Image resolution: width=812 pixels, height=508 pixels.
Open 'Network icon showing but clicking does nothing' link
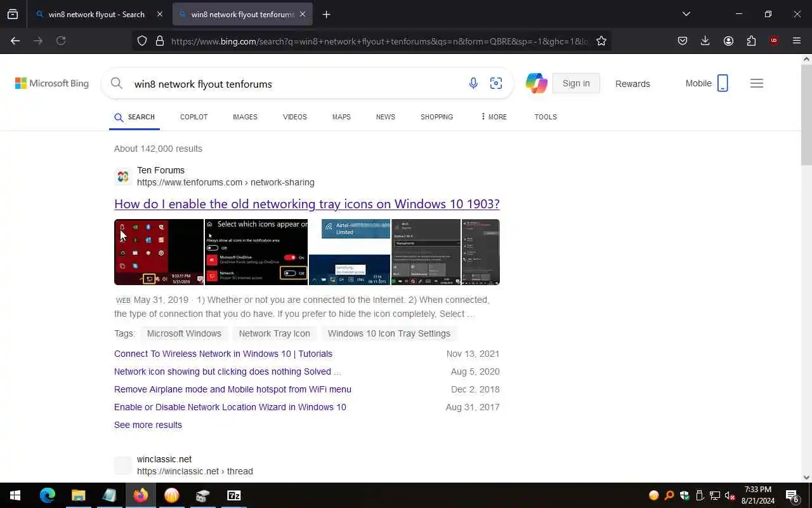pyautogui.click(x=227, y=371)
